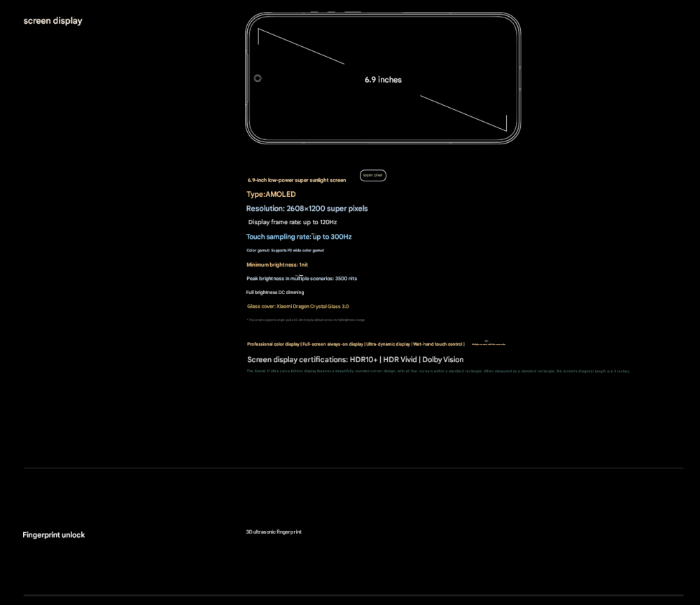Click the '6.9 inches' diagram label
This screenshot has width=700, height=605.
pos(383,80)
